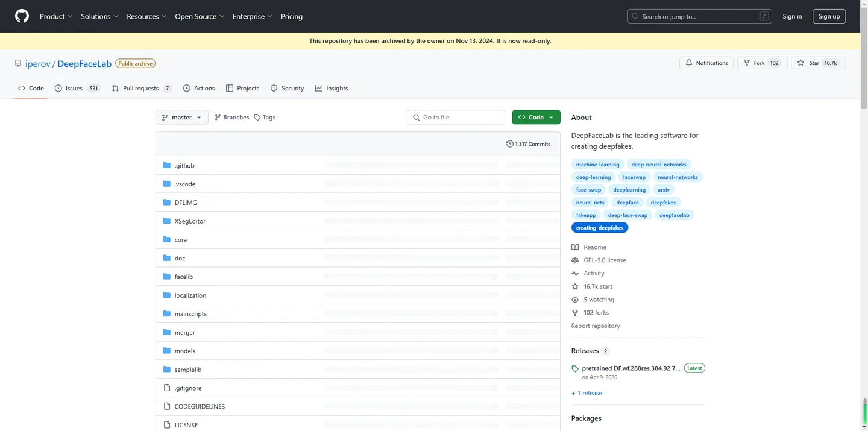Click the DFLIMG folder icon
The image size is (868, 431).
point(167,203)
